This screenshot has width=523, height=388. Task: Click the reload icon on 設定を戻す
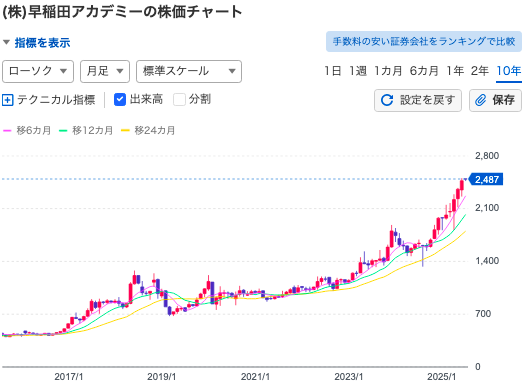tap(387, 100)
